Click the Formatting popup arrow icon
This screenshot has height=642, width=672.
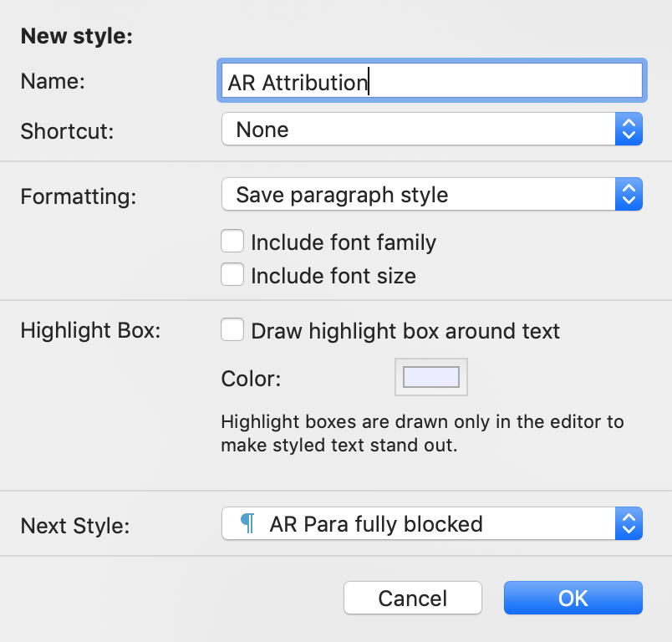coord(629,194)
